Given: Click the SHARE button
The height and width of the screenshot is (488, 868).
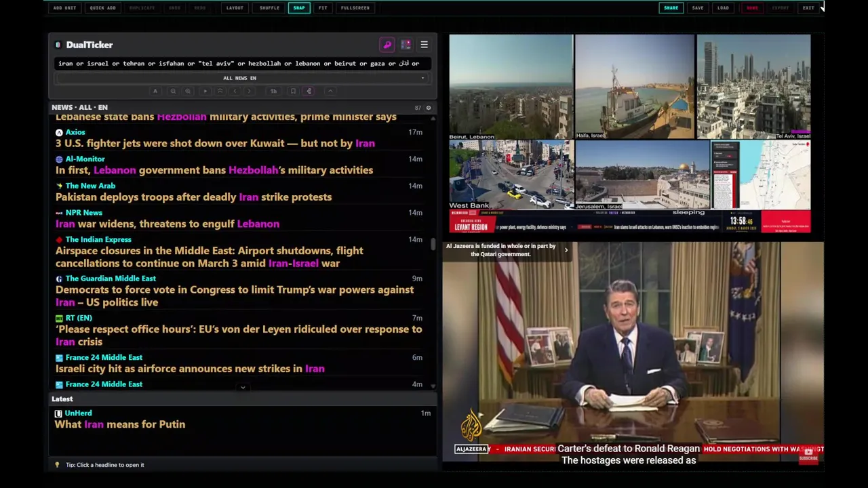Looking at the screenshot, I should coord(671,7).
